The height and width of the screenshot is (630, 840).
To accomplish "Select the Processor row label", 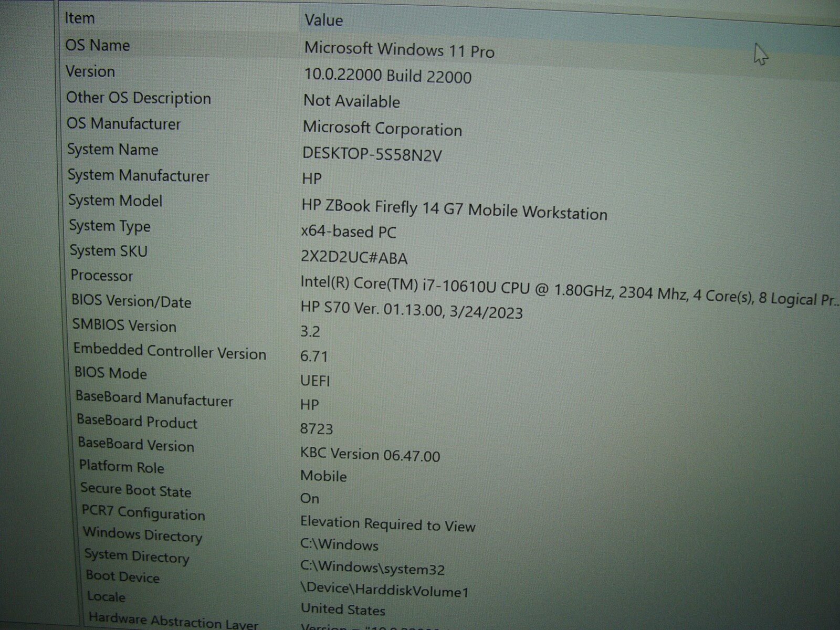I will pos(102,276).
